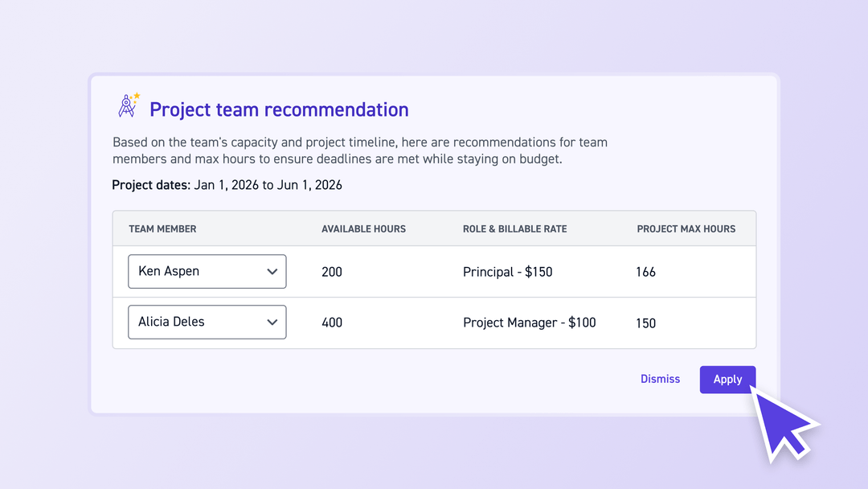The width and height of the screenshot is (868, 489).
Task: Click the chevron on Ken Aspen's selector
Action: click(273, 271)
